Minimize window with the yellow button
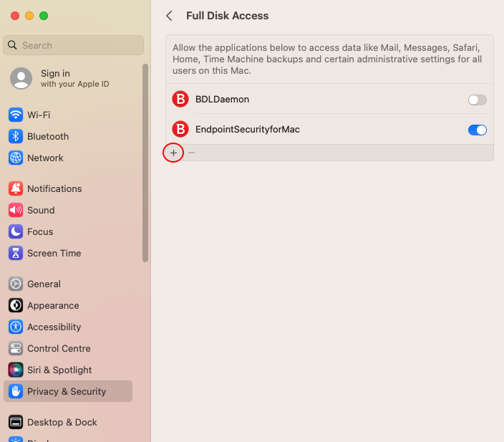Screen dimensions: 504x442 point(29,16)
